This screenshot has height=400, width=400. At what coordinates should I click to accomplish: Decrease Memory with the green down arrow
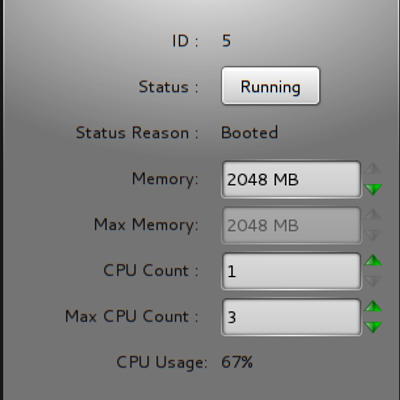[373, 189]
